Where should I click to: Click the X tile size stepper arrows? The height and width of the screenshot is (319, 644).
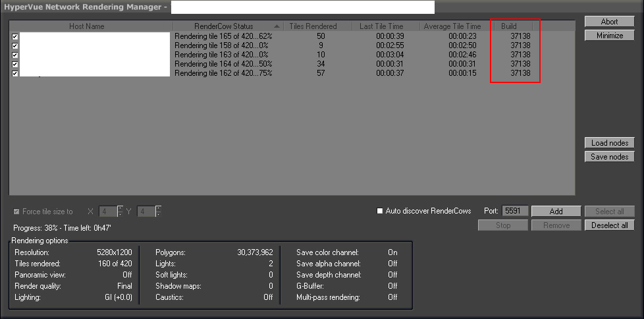click(x=120, y=212)
